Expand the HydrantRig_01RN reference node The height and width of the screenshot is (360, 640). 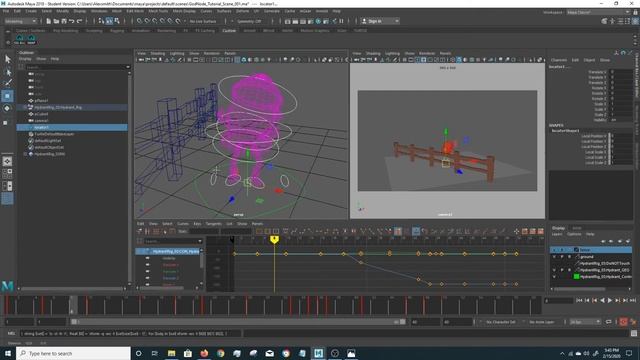click(25, 154)
